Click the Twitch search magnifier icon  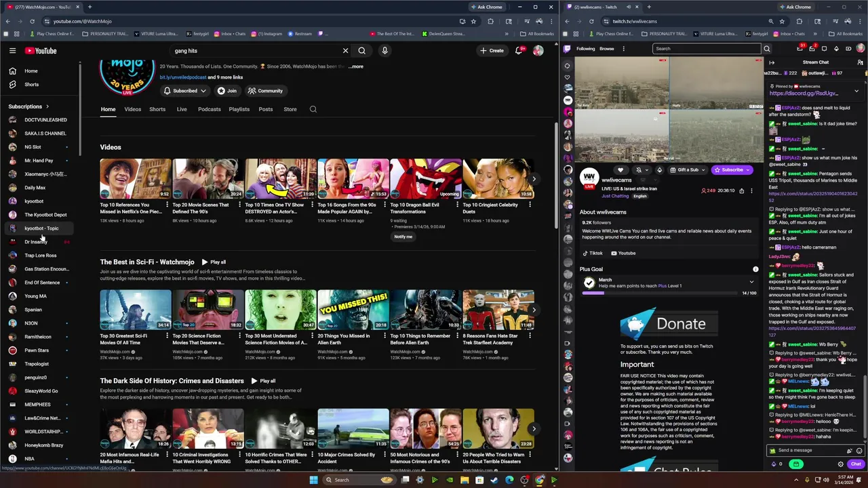(767, 49)
